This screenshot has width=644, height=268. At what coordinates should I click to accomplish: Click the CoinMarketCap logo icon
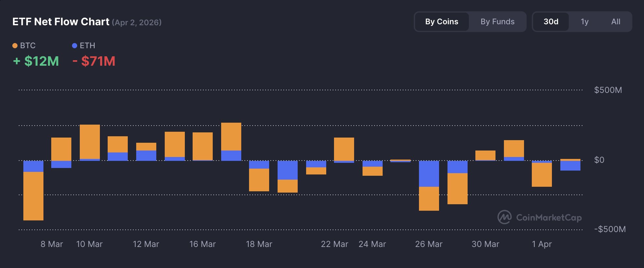505,217
